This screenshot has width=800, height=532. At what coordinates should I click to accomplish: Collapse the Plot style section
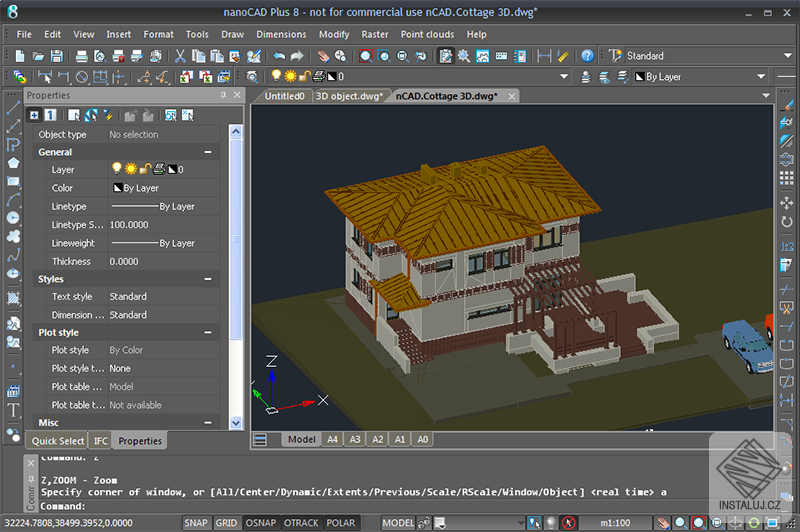pyautogui.click(x=208, y=333)
